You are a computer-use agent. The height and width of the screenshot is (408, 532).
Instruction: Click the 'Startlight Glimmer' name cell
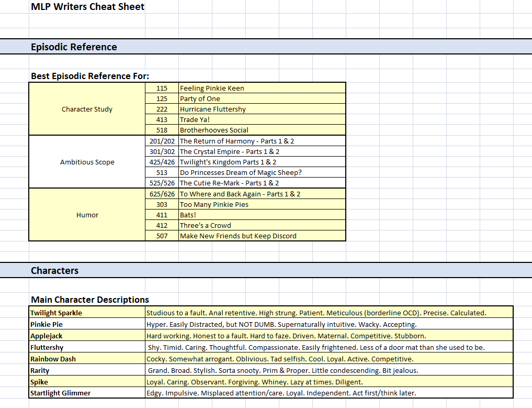pyautogui.click(x=87, y=393)
